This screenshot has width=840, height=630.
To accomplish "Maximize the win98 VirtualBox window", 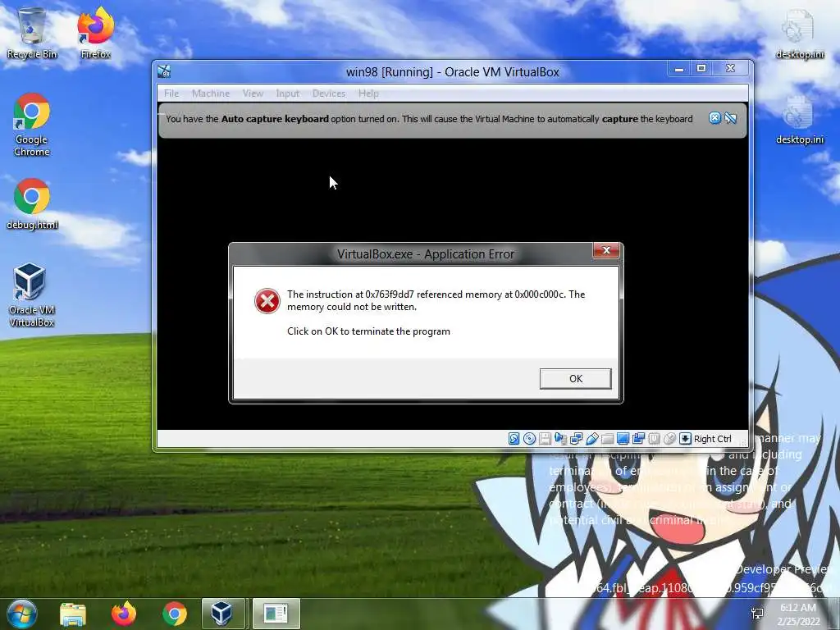I will 701,69.
